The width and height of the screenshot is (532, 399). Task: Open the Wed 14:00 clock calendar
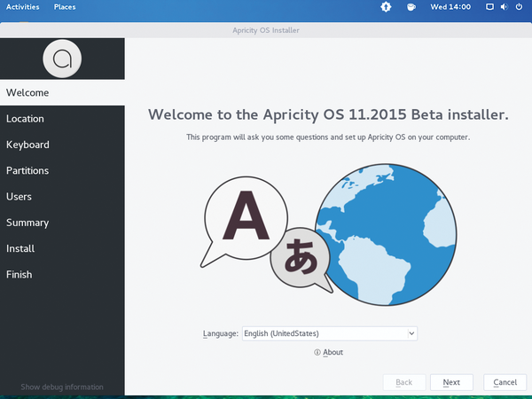point(450,7)
